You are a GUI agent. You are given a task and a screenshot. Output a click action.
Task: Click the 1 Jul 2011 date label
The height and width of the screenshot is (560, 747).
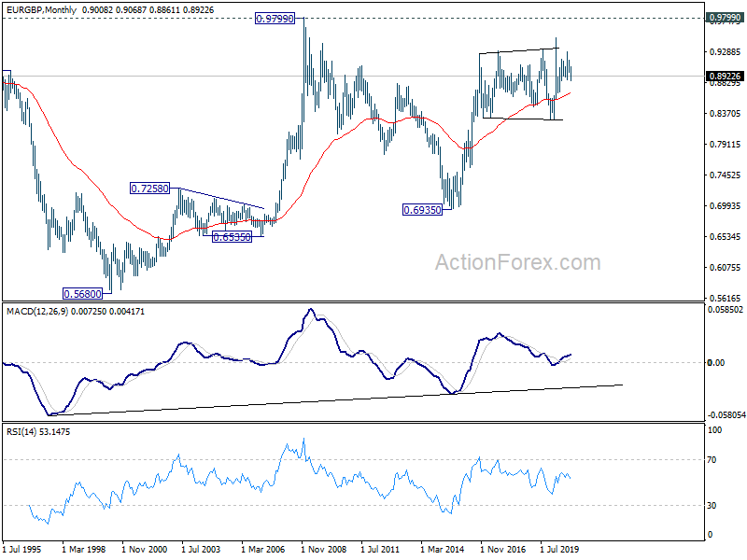(x=380, y=549)
